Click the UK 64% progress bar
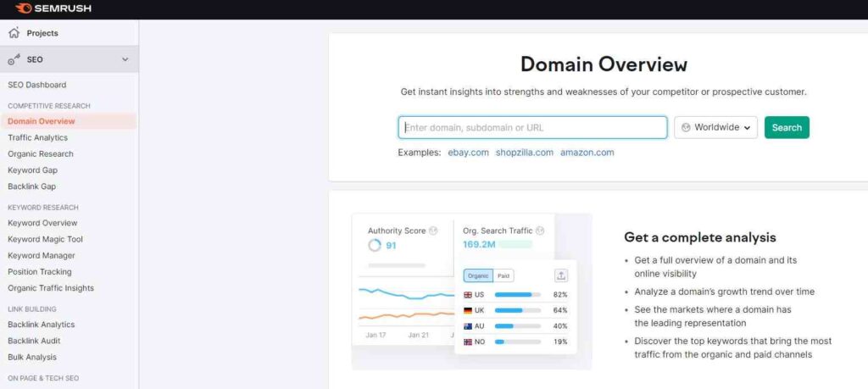The width and height of the screenshot is (868, 389). (x=518, y=310)
